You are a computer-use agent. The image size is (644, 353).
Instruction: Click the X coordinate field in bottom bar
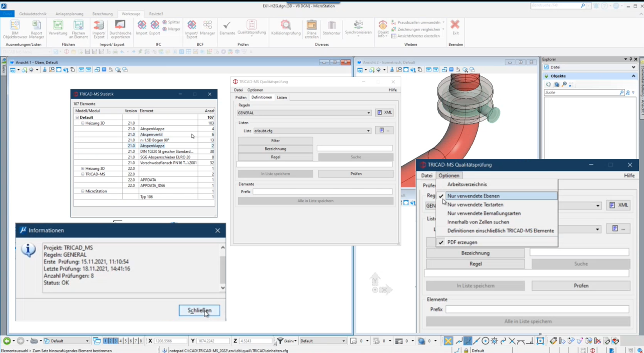[x=170, y=341]
